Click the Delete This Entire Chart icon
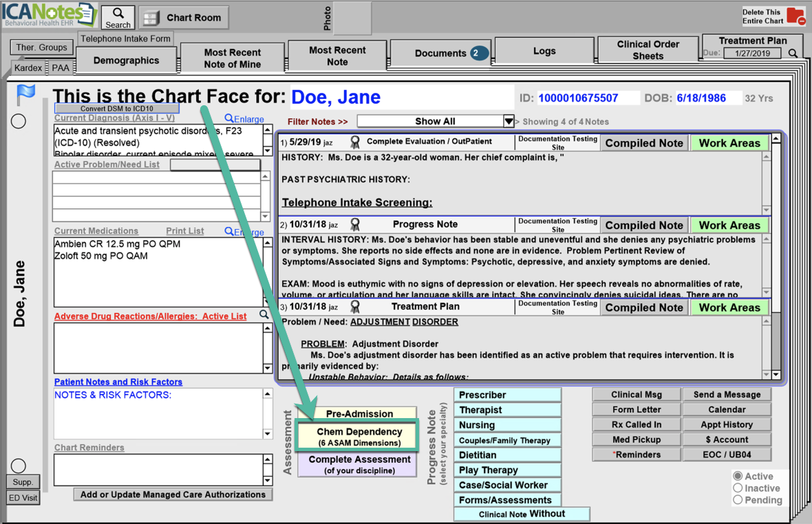 point(795,16)
